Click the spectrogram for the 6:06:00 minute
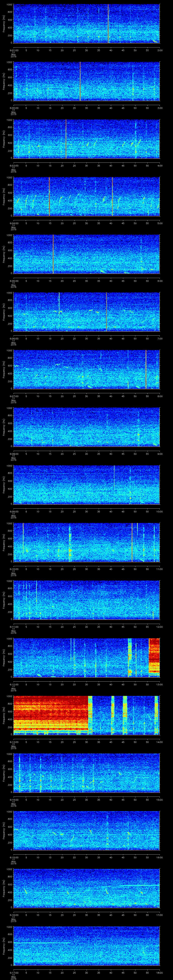This screenshot has width=173, height=980. coord(87,312)
